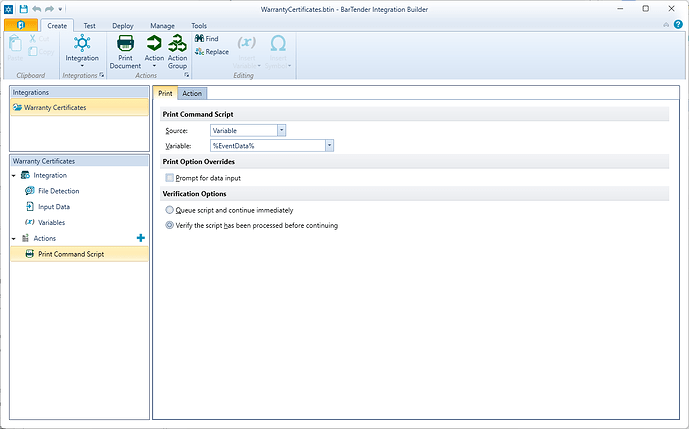Select File Detection in the tree
The height and width of the screenshot is (429, 689).
(58, 191)
